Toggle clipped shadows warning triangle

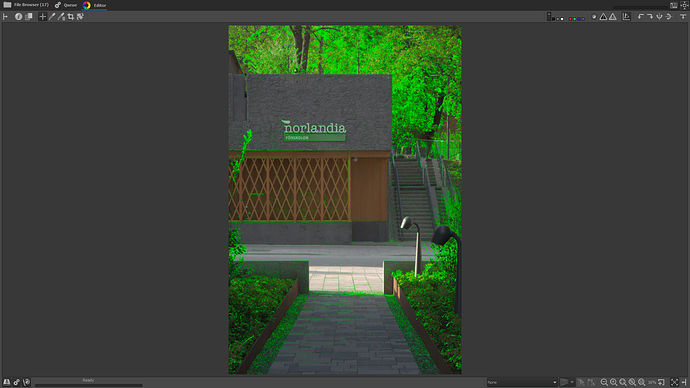603,17
